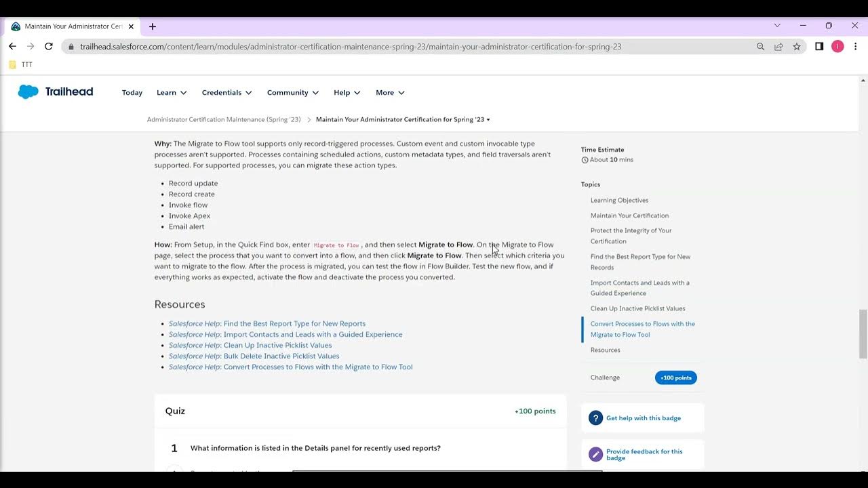Viewport: 868px width, 488px height.
Task: Click the zoom magnifier icon in address bar
Action: [x=760, y=47]
